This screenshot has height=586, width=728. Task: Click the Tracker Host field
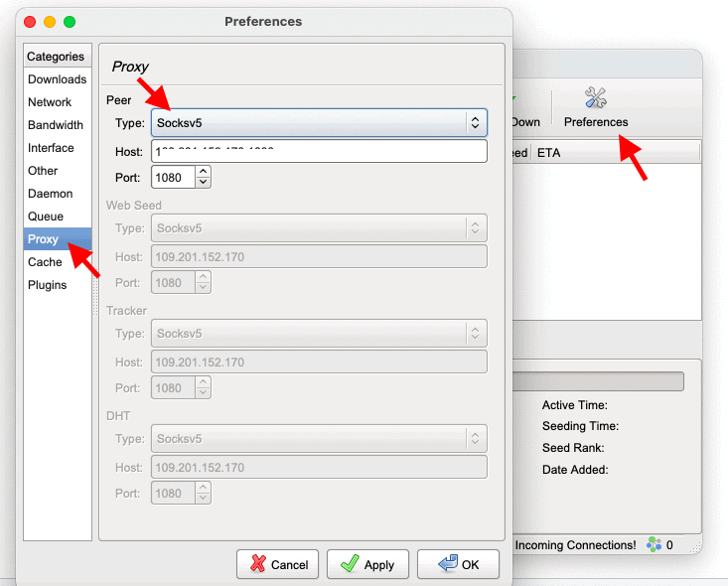click(x=319, y=363)
